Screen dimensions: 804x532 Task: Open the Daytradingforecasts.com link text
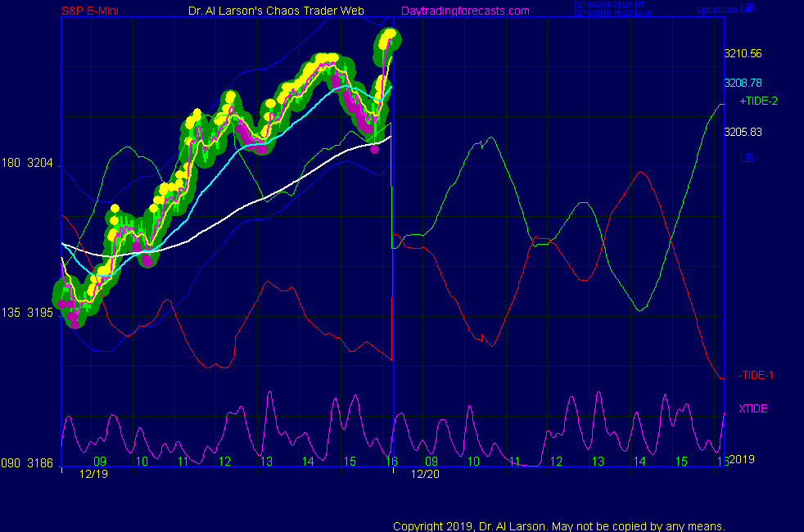[465, 11]
